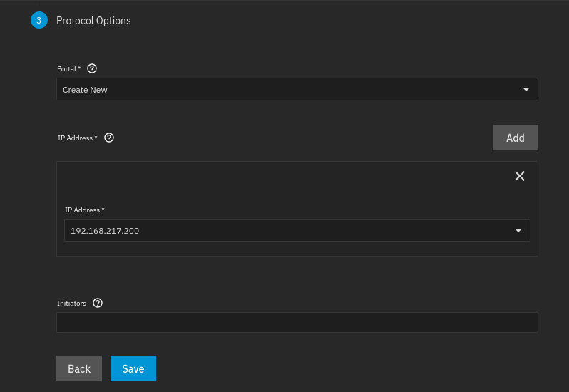Select the Protocol Options step heading
The image size is (569, 392).
pyautogui.click(x=93, y=21)
